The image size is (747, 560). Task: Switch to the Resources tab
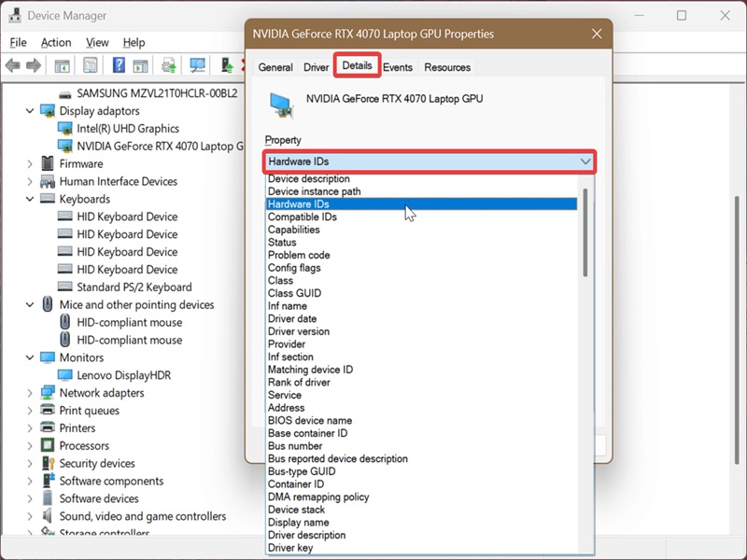[x=447, y=67]
